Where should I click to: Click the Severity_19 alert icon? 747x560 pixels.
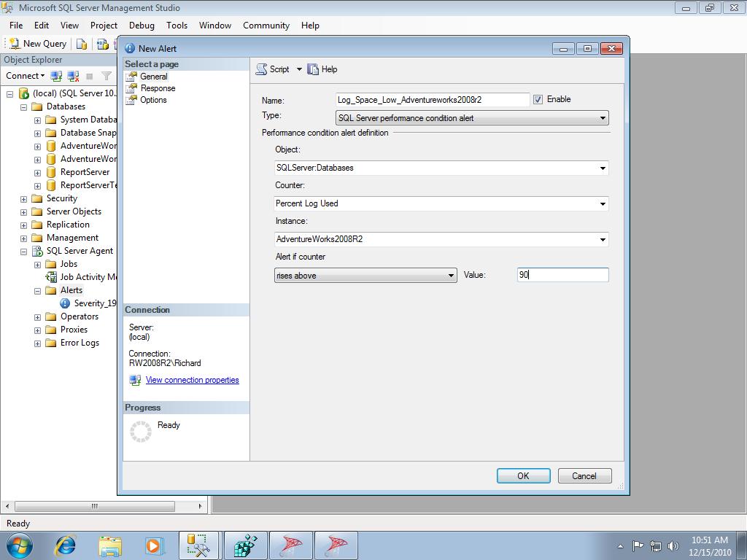click(65, 303)
